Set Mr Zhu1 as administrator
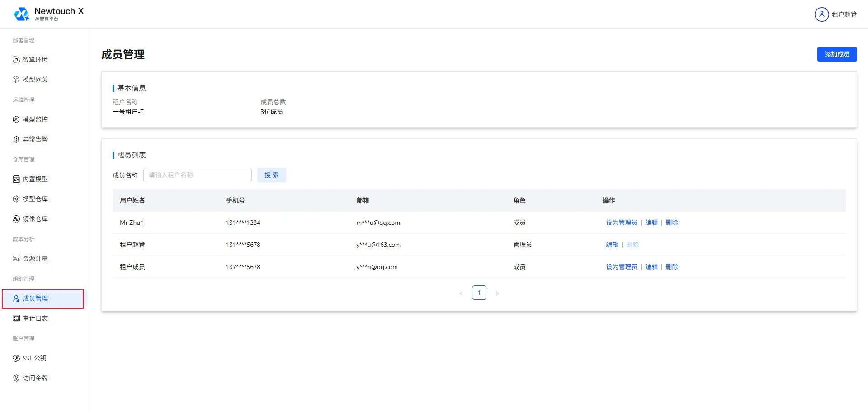 (622, 223)
